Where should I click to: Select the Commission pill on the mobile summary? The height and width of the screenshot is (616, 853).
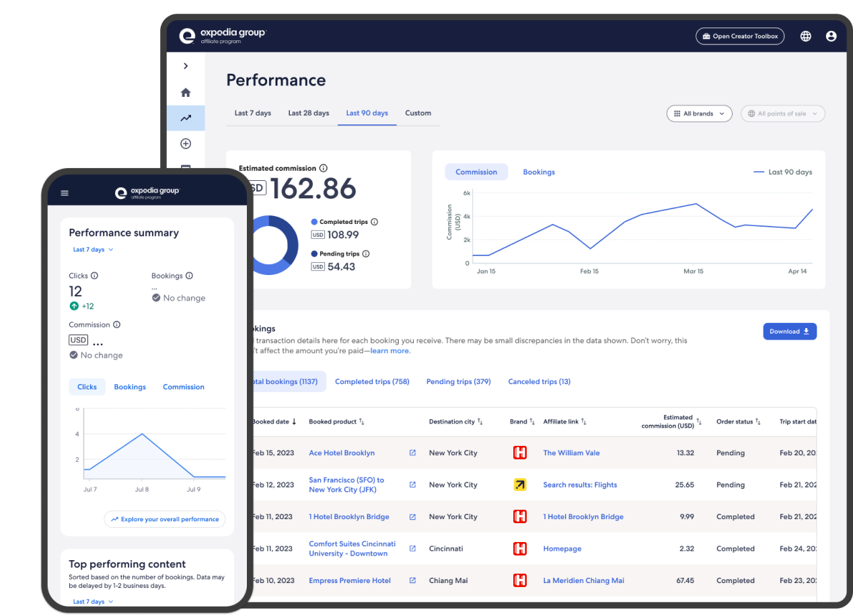(x=183, y=387)
